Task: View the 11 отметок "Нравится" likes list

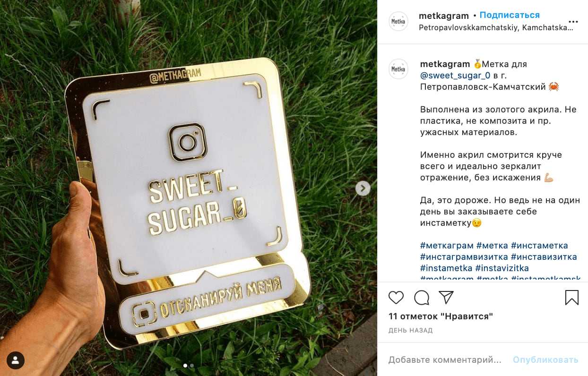Action: click(x=441, y=316)
